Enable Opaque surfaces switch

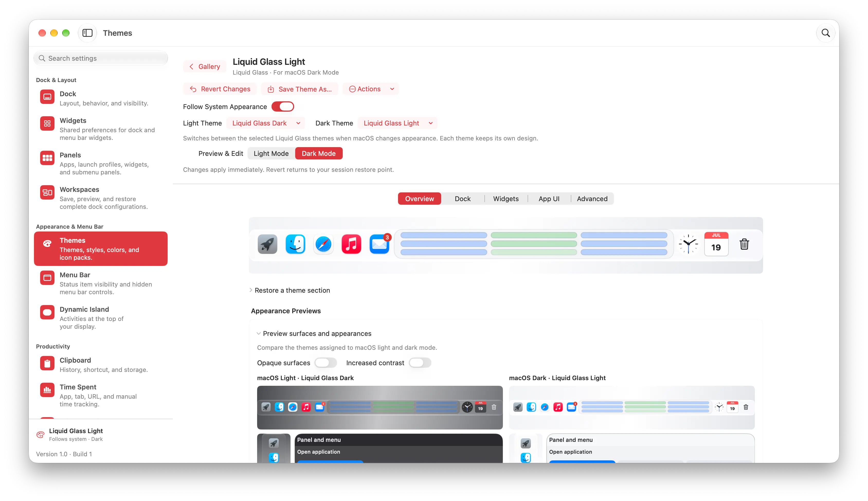pyautogui.click(x=325, y=363)
